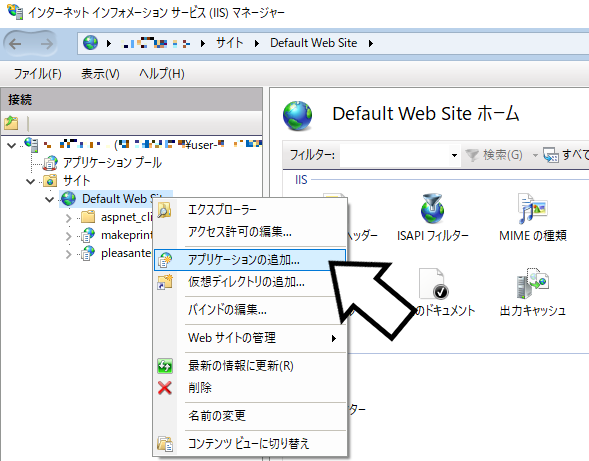589x461 pixels.
Task: Open 表示(V) menu
Action: tap(100, 74)
